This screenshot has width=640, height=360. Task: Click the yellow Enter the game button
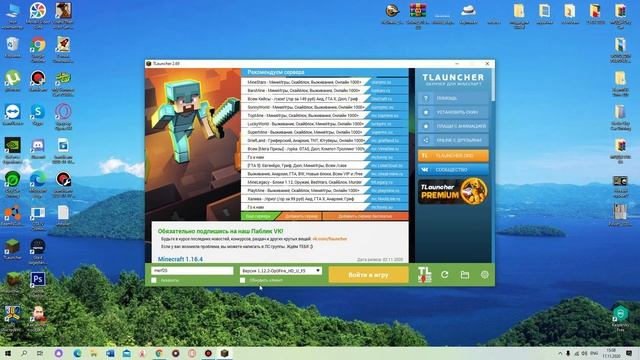[x=368, y=275]
